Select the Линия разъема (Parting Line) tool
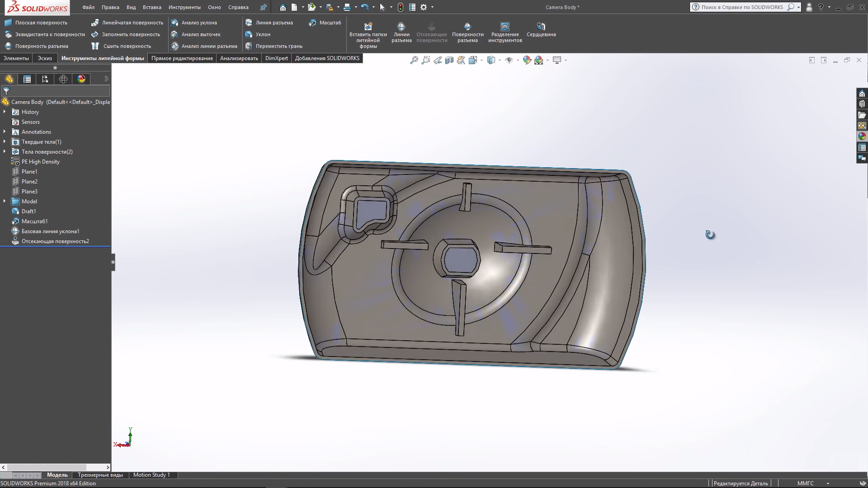The image size is (868, 488). (274, 22)
